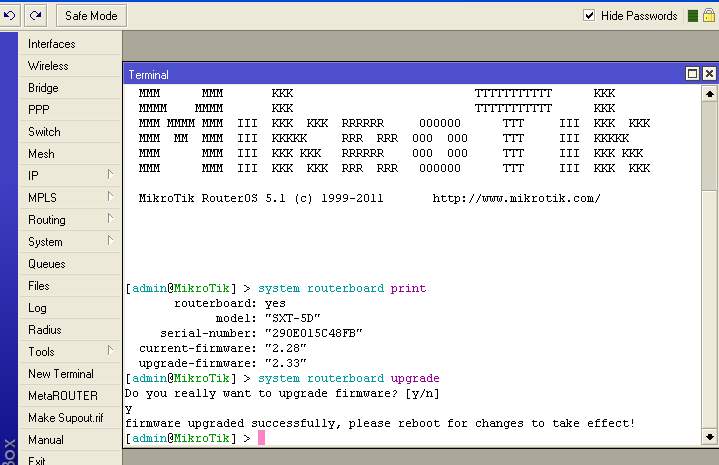The width and height of the screenshot is (719, 465).
Task: Maximize the Terminal window
Action: tap(692, 74)
